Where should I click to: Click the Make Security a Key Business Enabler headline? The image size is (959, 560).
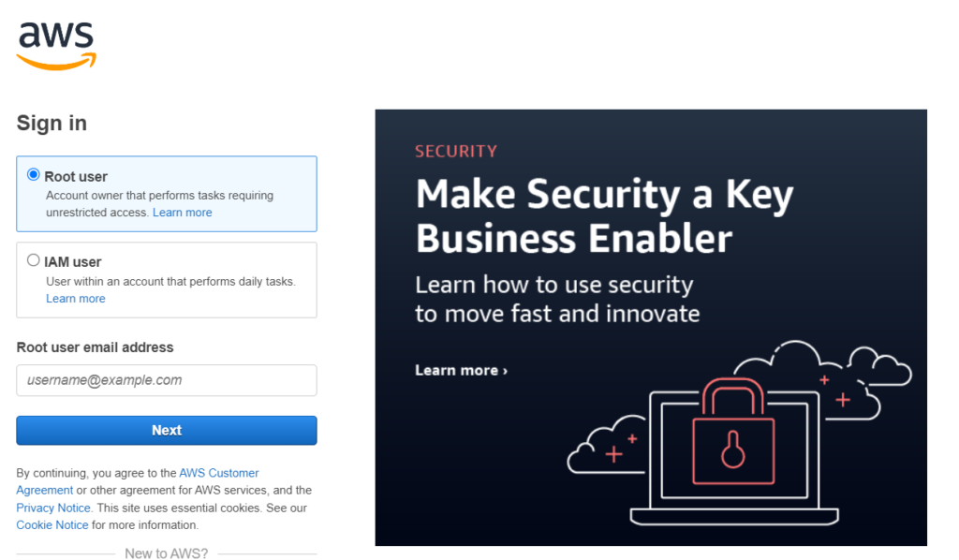click(604, 215)
